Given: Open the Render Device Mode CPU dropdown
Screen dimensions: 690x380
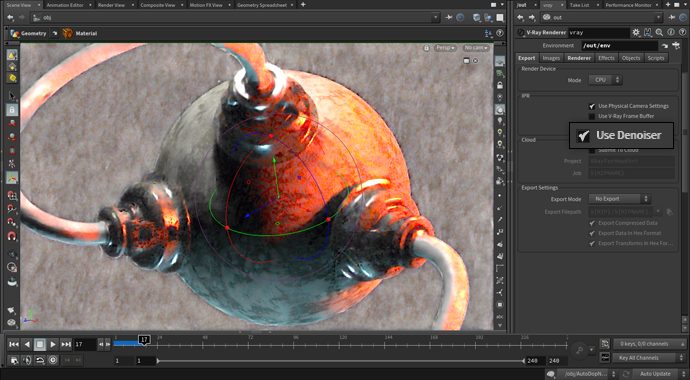Looking at the screenshot, I should 605,80.
